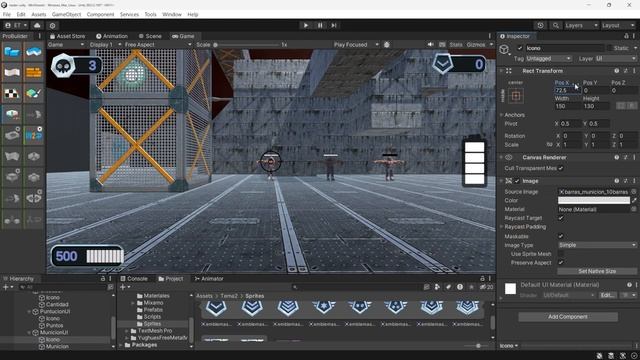The width and height of the screenshot is (640, 360).
Task: Lock the Inspector panel with padlock
Action: click(x=626, y=36)
